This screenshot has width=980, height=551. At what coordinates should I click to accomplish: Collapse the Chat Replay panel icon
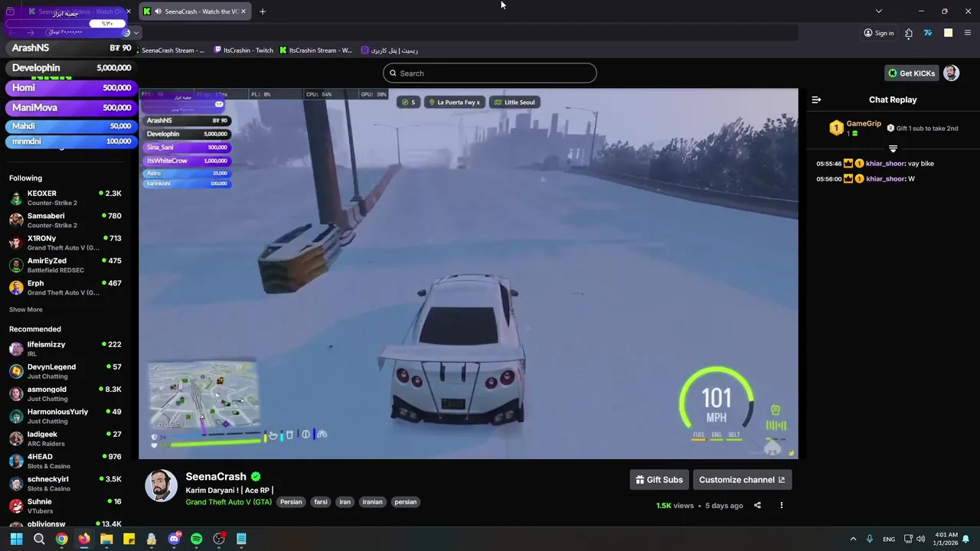pyautogui.click(x=816, y=99)
